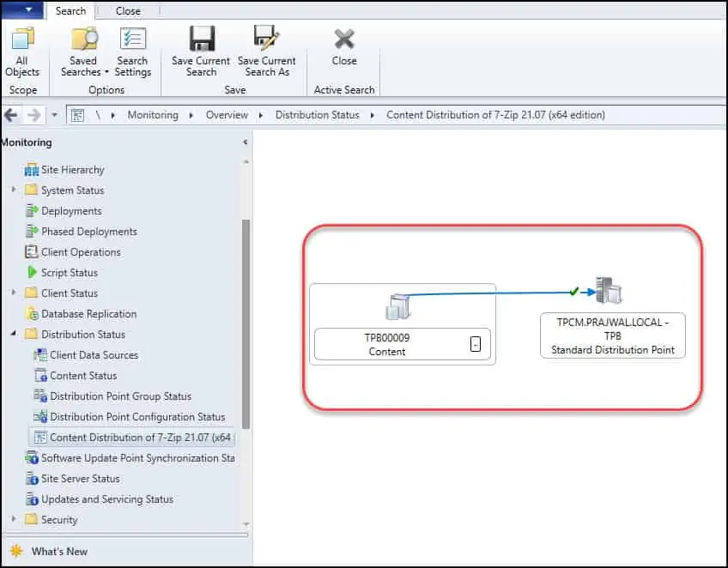Select Deployments node
The image size is (728, 568).
tap(71, 211)
